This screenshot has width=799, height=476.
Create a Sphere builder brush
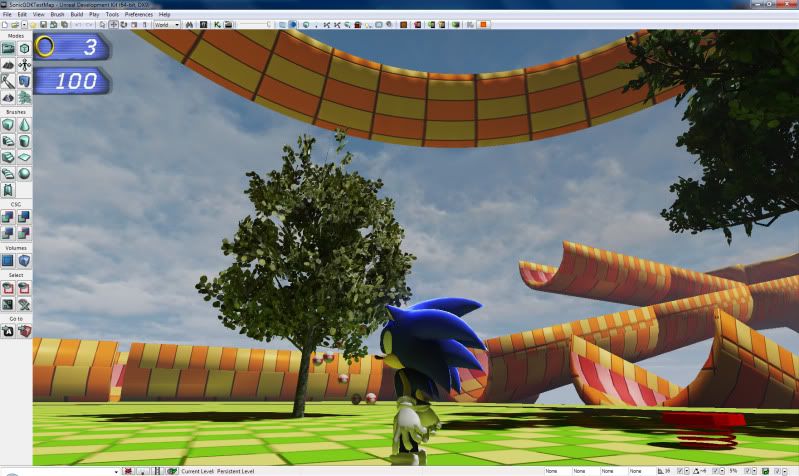(x=24, y=174)
